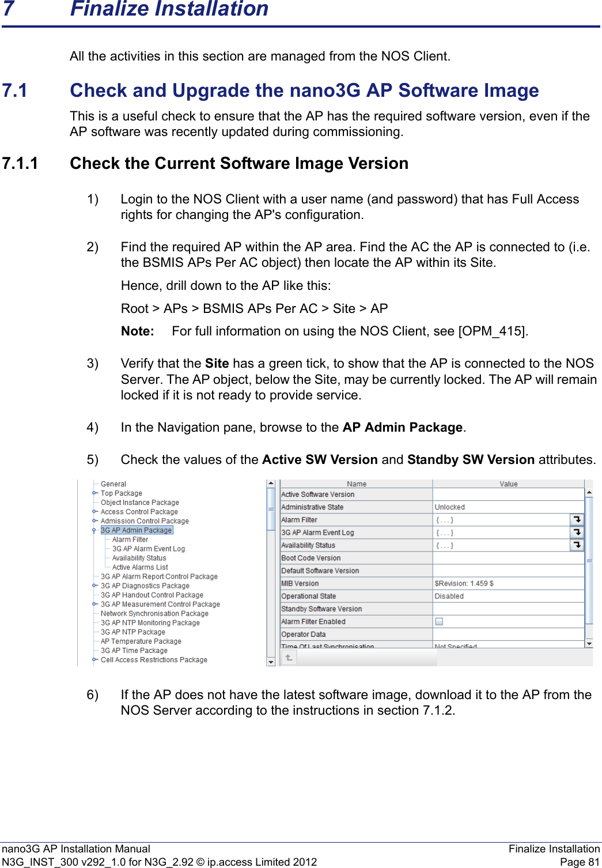Expand the 3G AP Diagnostics Package node
The width and height of the screenshot is (602, 868).
pos(95,586)
